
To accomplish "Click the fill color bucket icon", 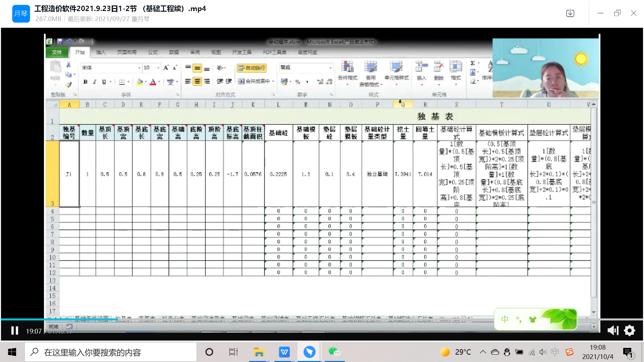I will [x=140, y=82].
